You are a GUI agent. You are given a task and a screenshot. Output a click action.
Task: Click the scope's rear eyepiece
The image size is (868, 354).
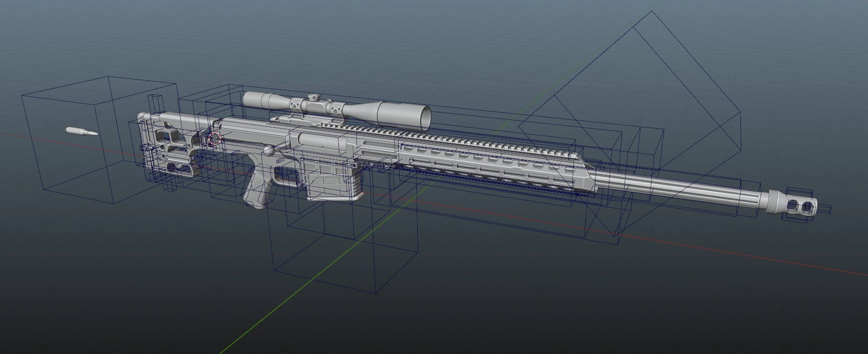coord(256,100)
